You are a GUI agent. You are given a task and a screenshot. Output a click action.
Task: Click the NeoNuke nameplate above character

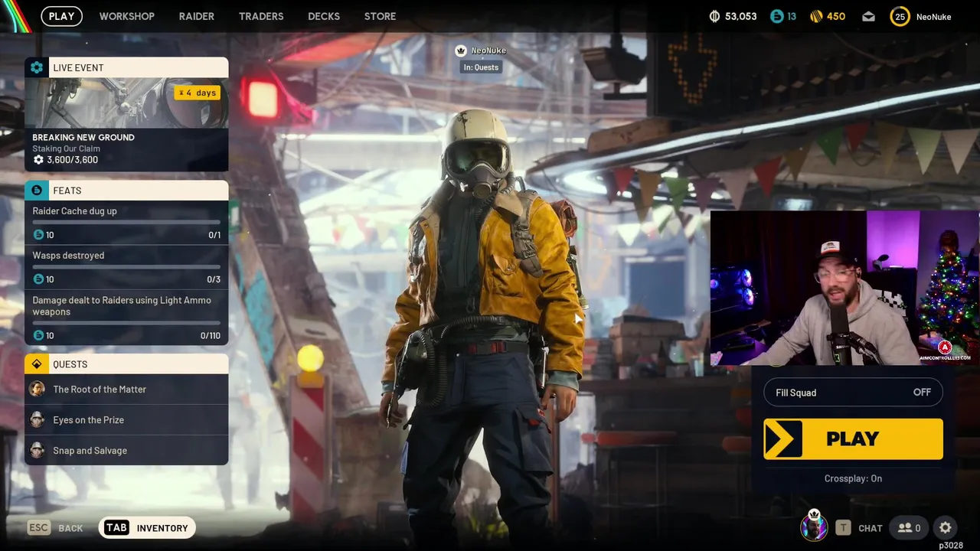[488, 51]
